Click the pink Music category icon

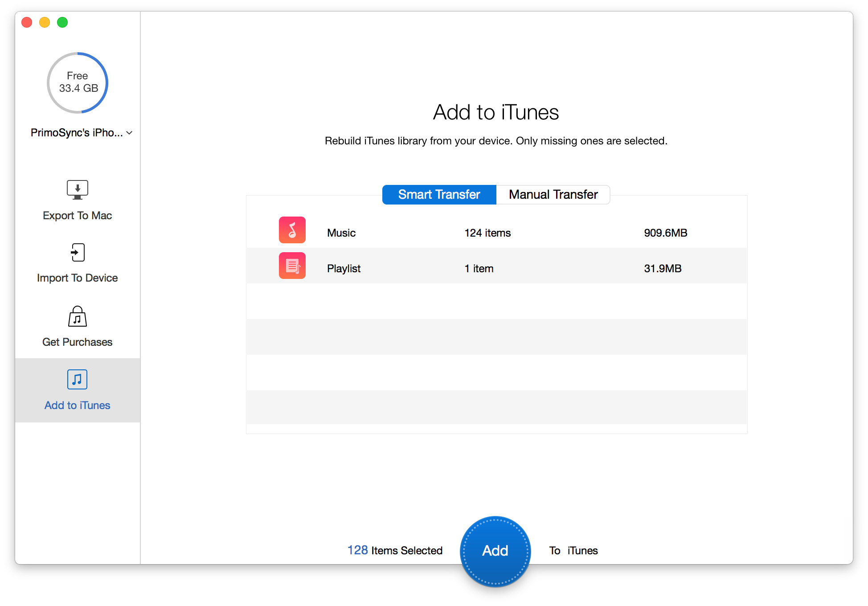[292, 230]
